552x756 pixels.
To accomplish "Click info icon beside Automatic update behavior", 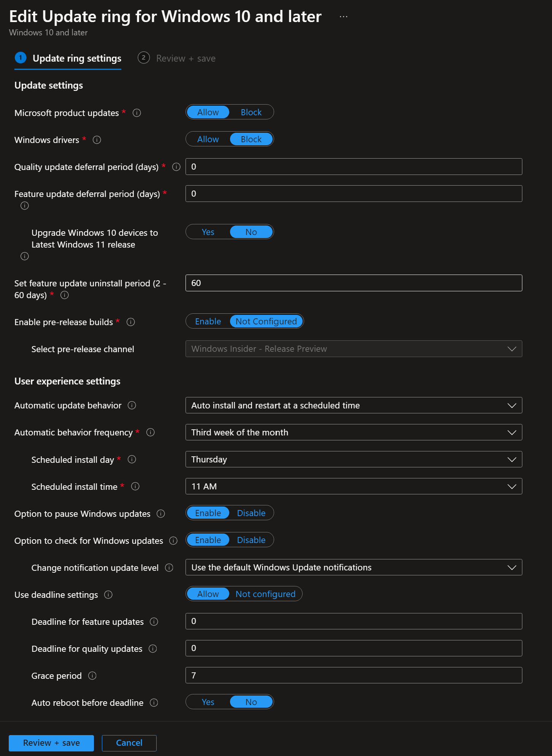I will [x=132, y=405].
